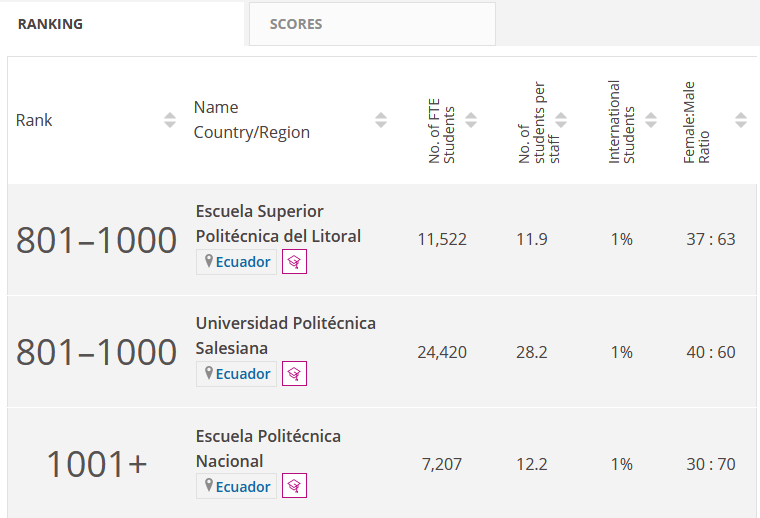Select 1% international students for Salesiana
This screenshot has height=518, width=760.
coord(622,352)
